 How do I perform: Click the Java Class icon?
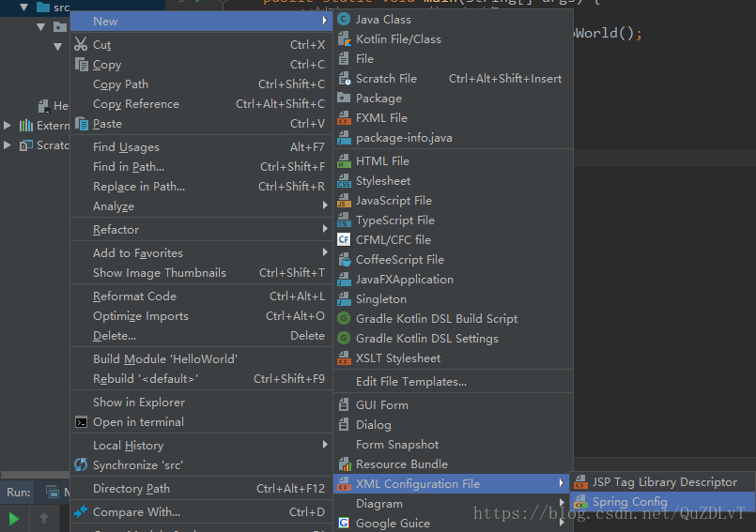(x=344, y=20)
